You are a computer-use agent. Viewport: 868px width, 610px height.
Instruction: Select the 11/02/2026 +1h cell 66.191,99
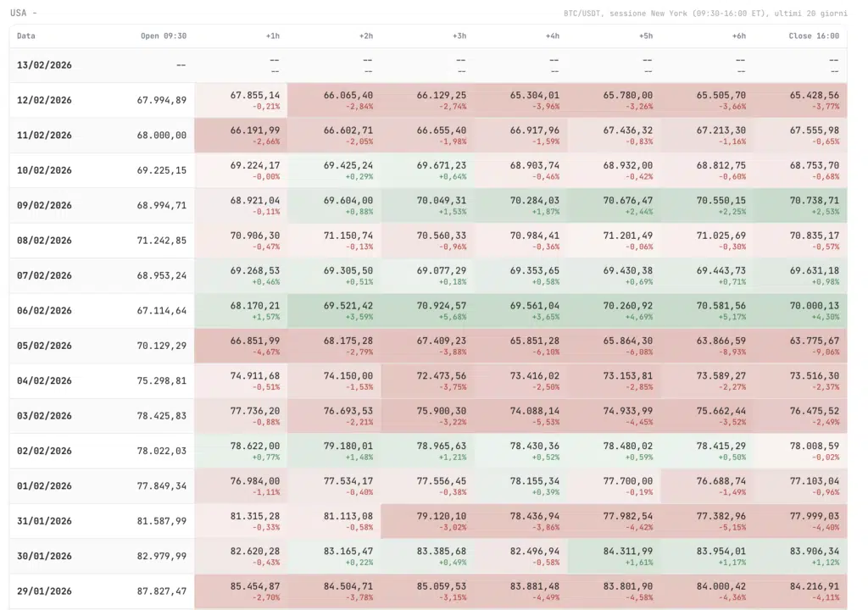click(242, 135)
